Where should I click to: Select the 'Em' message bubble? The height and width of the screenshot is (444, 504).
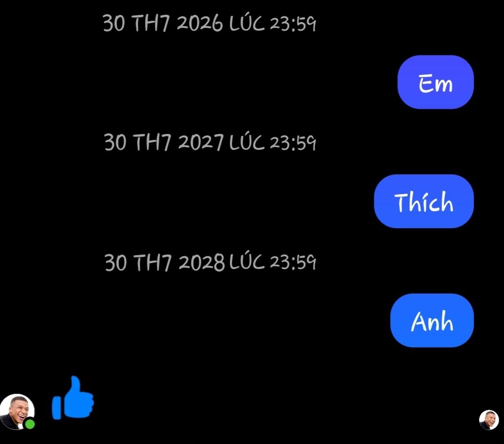tap(435, 82)
